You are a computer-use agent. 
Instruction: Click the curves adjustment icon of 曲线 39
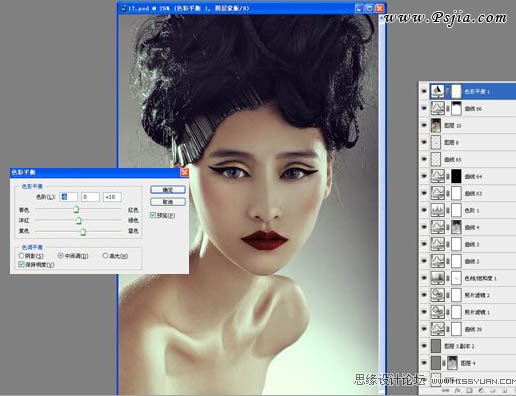click(x=437, y=329)
